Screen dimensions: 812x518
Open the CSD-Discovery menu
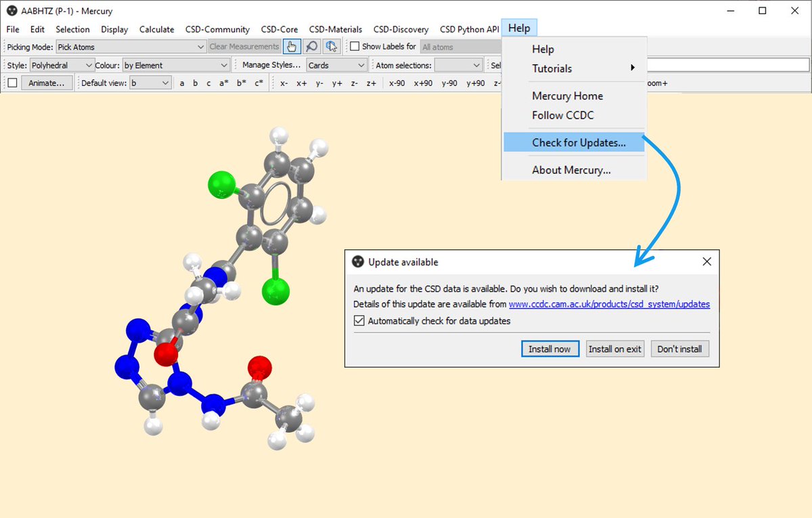[401, 29]
